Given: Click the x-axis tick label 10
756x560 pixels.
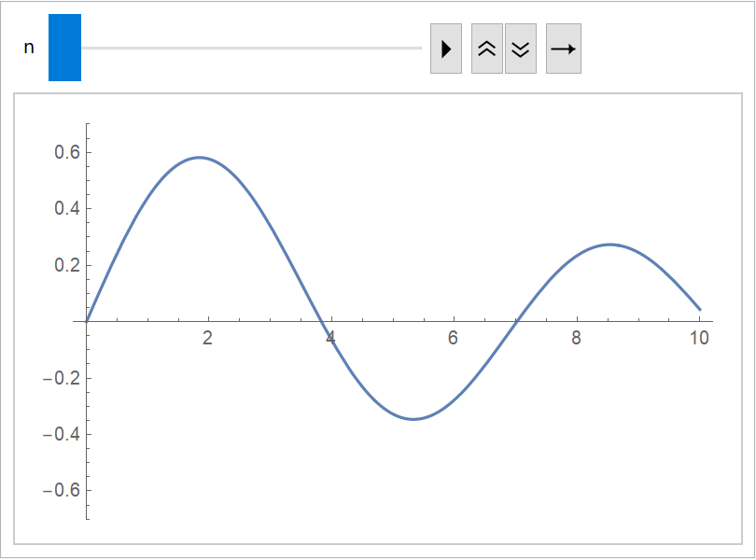Looking at the screenshot, I should [x=699, y=338].
